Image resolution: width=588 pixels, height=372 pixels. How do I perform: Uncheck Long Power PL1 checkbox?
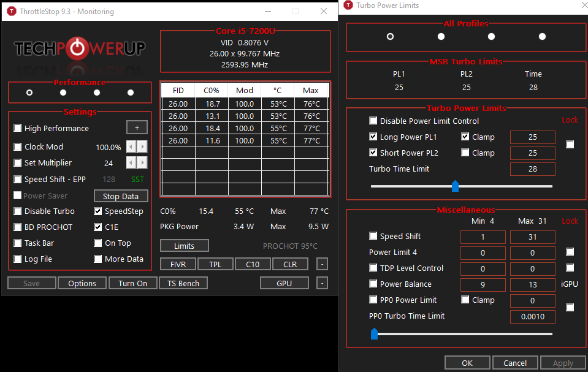click(373, 137)
